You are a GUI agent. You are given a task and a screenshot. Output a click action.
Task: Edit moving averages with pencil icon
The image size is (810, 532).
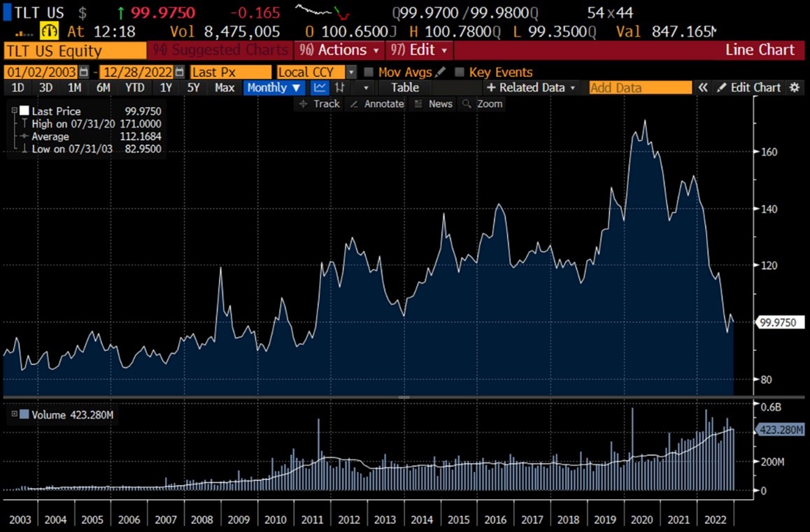click(x=440, y=72)
